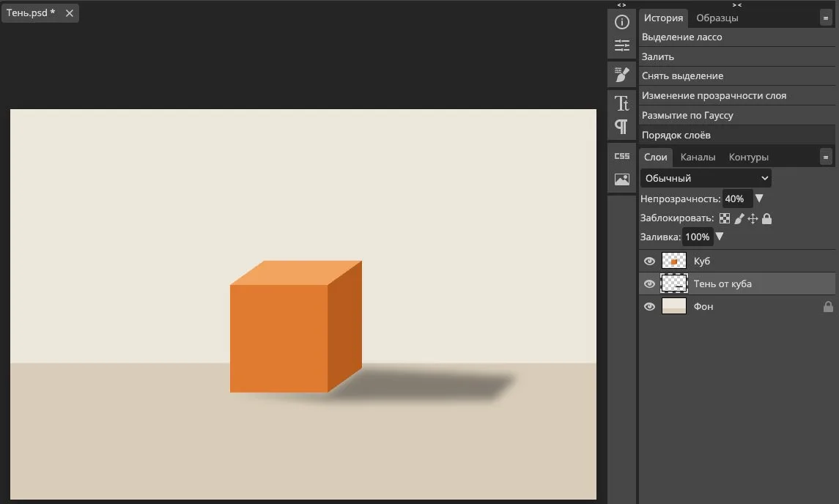
Task: Toggle lock position move icon
Action: click(753, 218)
